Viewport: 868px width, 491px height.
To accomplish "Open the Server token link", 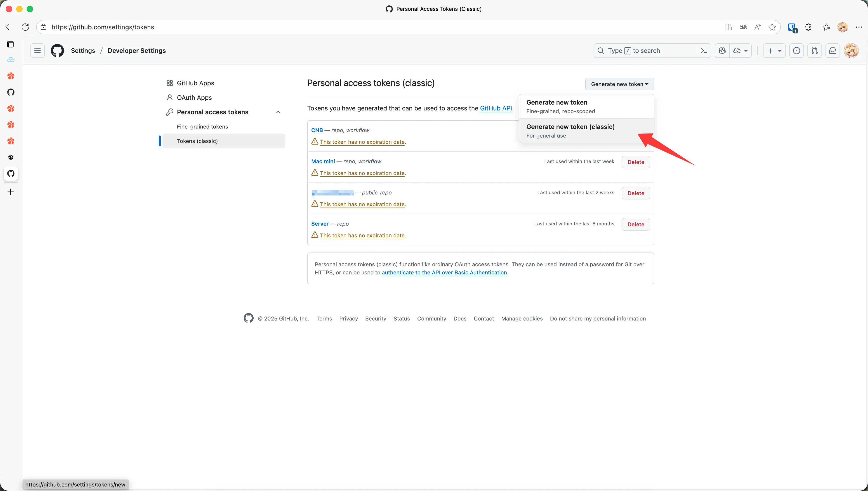I will coord(320,224).
